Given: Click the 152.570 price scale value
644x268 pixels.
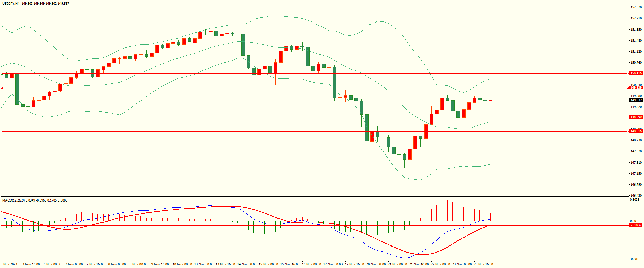Looking at the screenshot, I should pyautogui.click(x=636, y=7).
